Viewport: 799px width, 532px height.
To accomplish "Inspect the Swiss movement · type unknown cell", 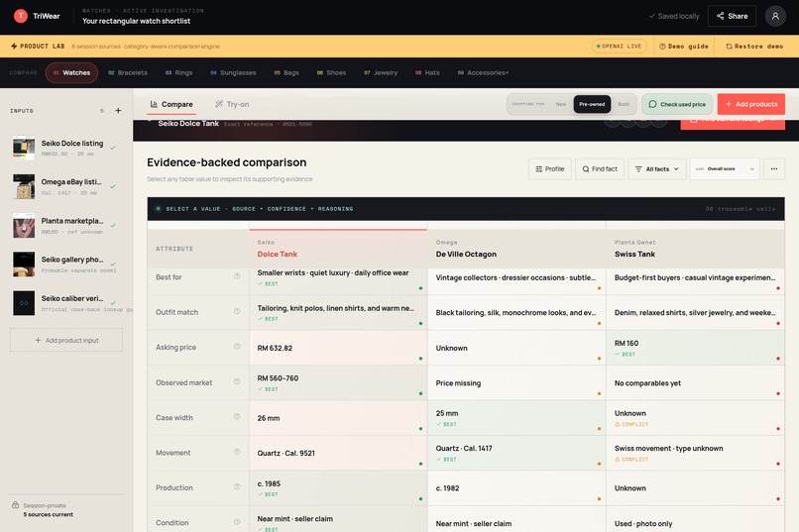I will (x=696, y=453).
